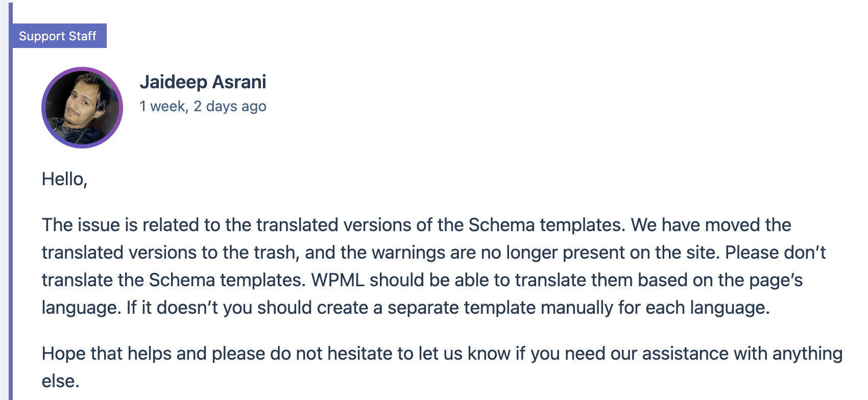Click the final word 'else.'
This screenshot has height=400, width=868.
pyautogui.click(x=61, y=381)
